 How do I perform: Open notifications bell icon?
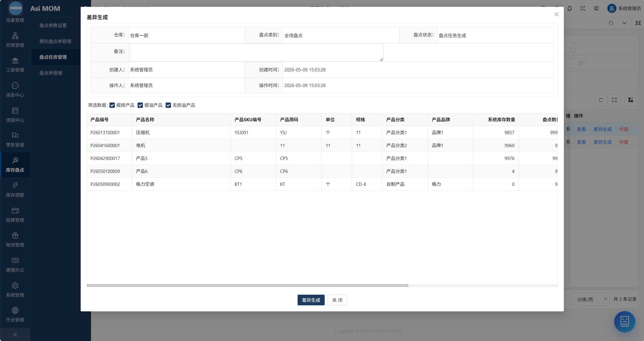(x=569, y=8)
